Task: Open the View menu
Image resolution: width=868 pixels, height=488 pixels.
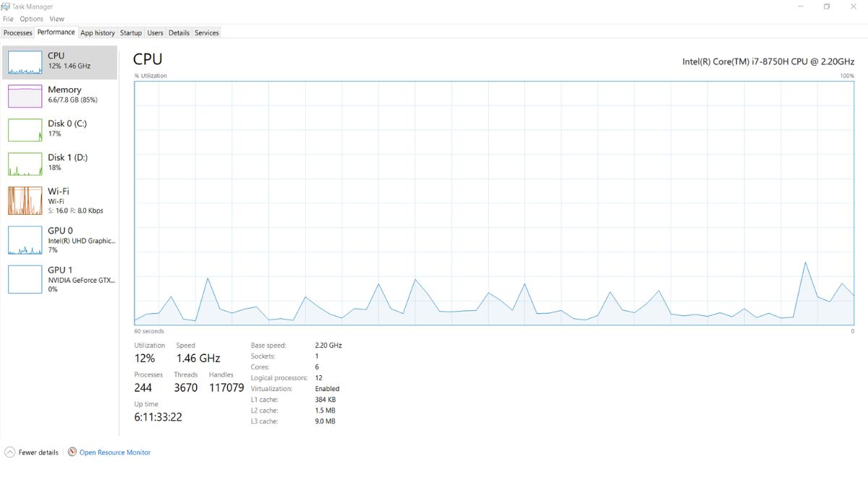Action: tap(56, 18)
